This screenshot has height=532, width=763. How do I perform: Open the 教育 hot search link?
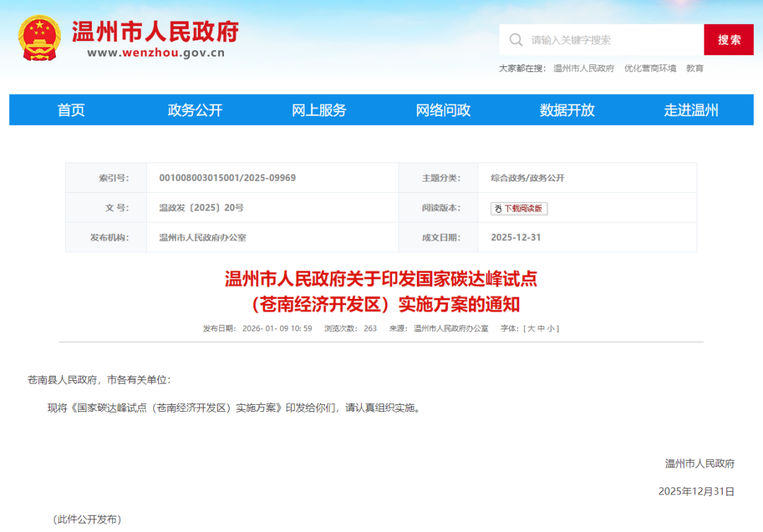pyautogui.click(x=694, y=69)
